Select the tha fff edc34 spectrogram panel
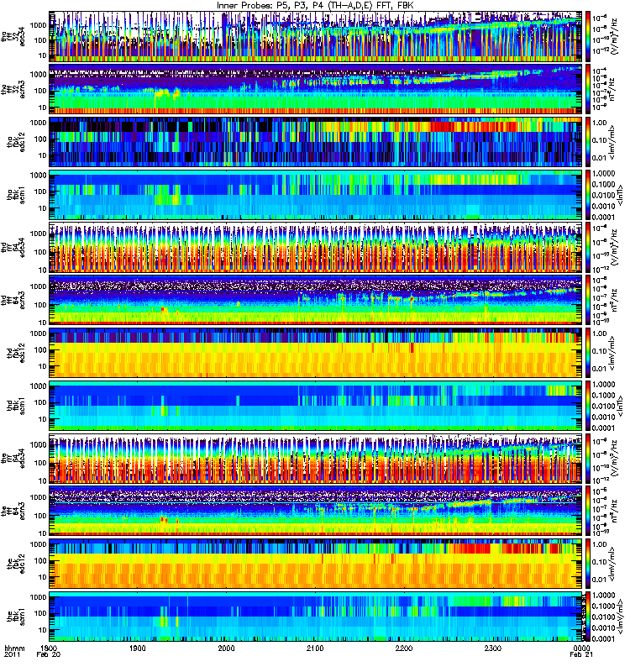Screen dimensions: 630x672 click(316, 36)
